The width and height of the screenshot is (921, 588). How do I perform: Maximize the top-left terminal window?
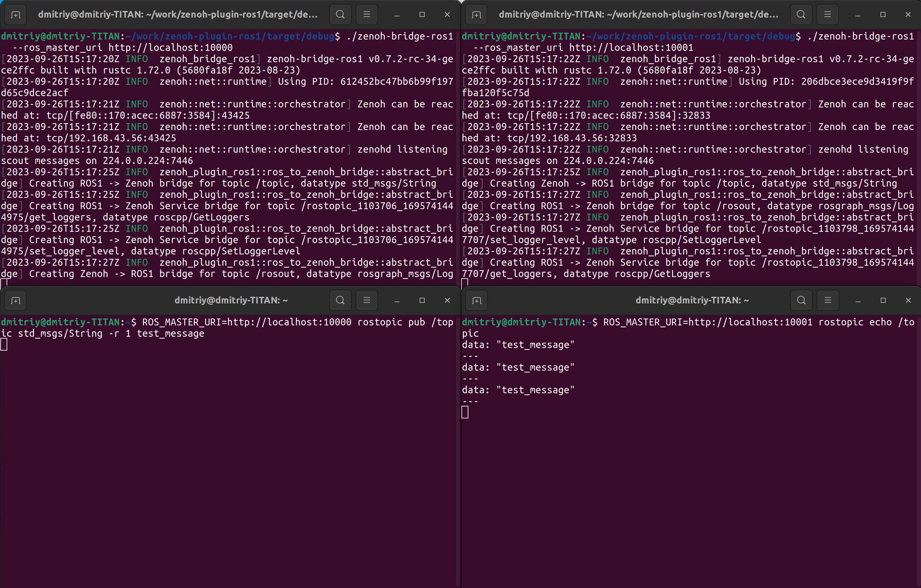tap(422, 15)
